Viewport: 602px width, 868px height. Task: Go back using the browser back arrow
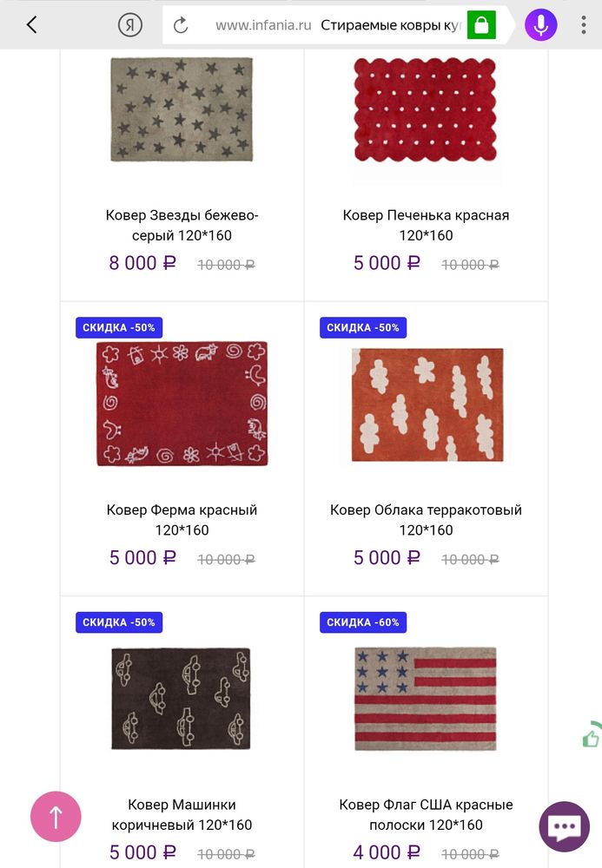pyautogui.click(x=29, y=24)
